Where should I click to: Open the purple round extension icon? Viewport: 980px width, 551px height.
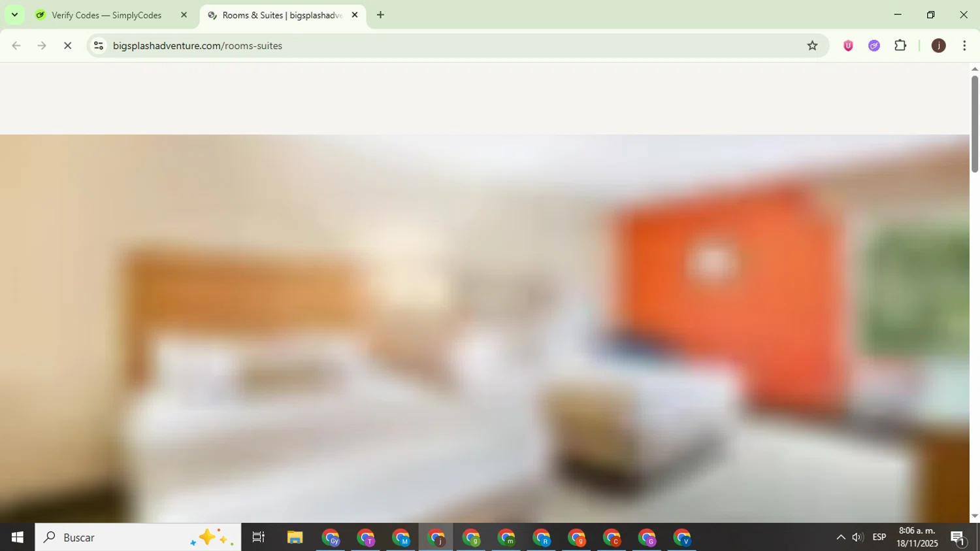(x=874, y=46)
